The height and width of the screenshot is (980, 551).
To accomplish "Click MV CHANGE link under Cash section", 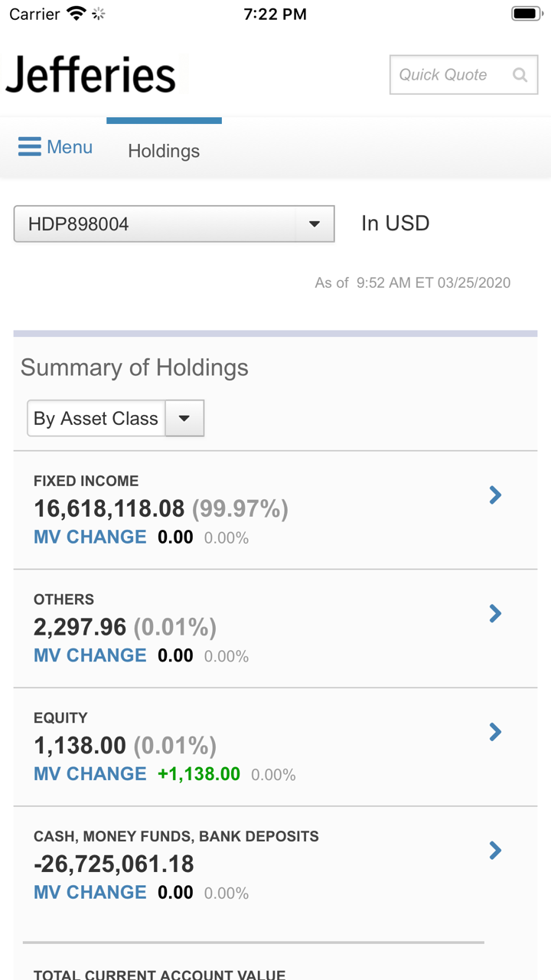I will (90, 892).
